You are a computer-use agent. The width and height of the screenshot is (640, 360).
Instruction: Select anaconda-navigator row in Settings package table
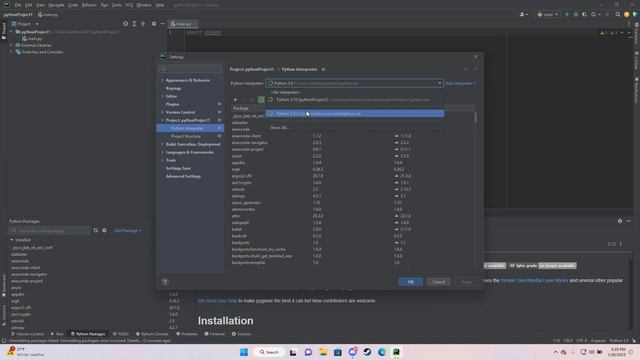click(x=353, y=142)
